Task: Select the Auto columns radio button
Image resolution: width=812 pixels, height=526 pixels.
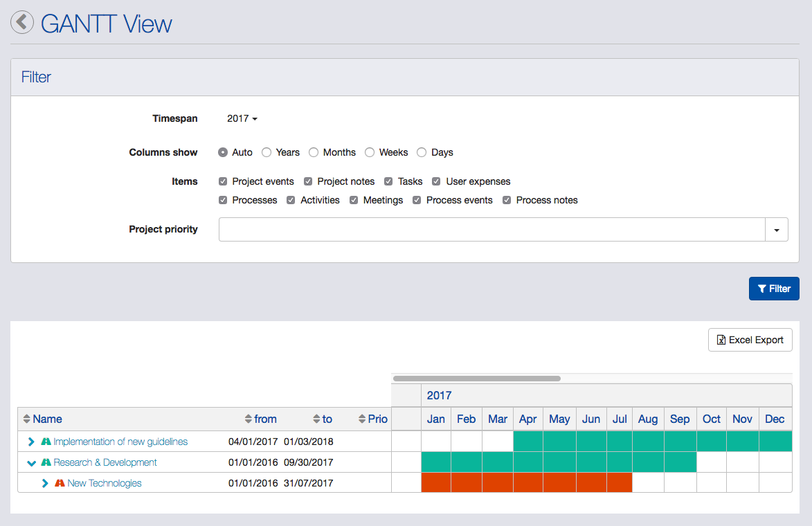Action: pyautogui.click(x=223, y=152)
